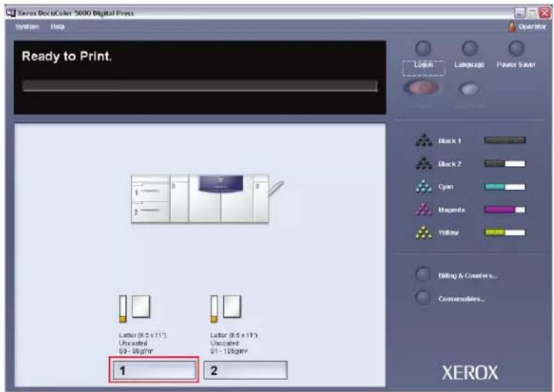Click Tray 2 paper sheet icon

pos(232,306)
